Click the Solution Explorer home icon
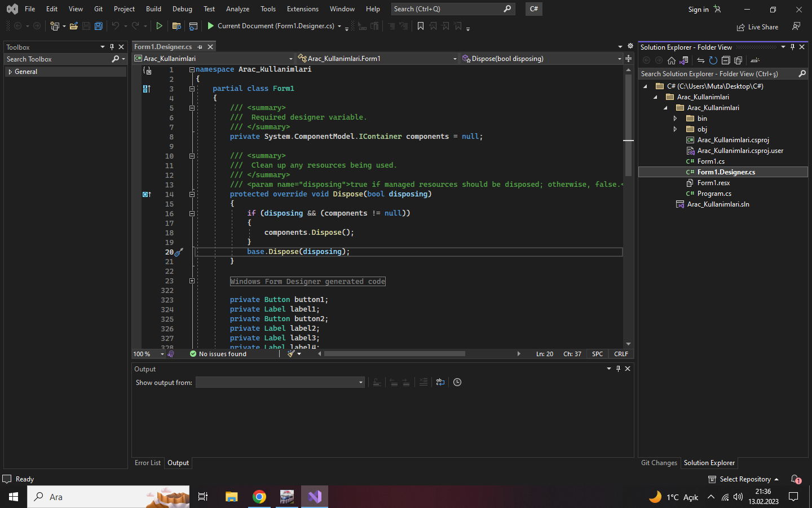812x508 pixels. (x=671, y=60)
